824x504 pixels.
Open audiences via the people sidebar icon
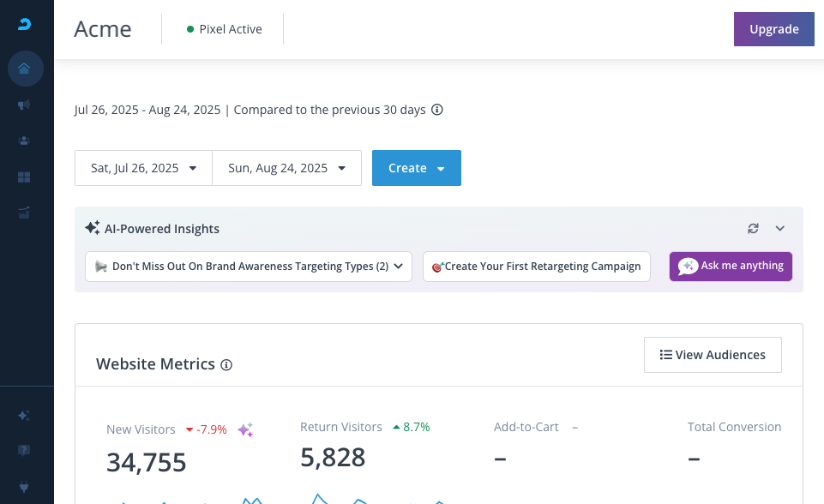pos(25,141)
